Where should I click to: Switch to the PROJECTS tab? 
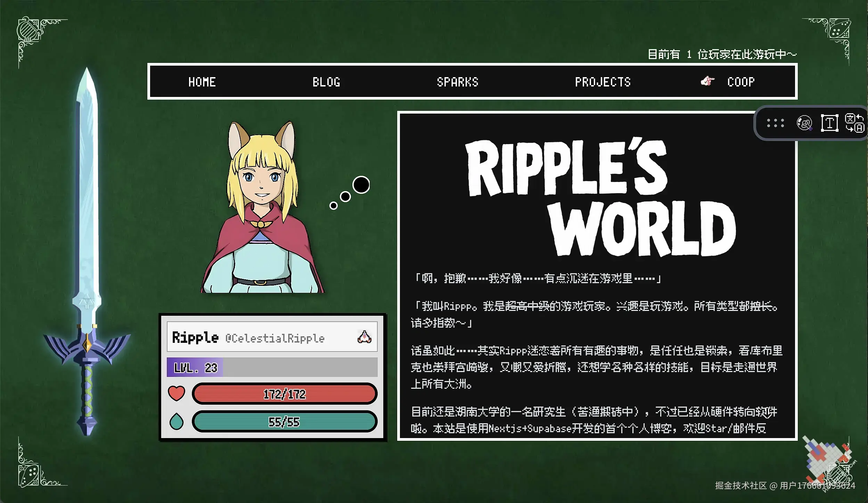click(603, 82)
